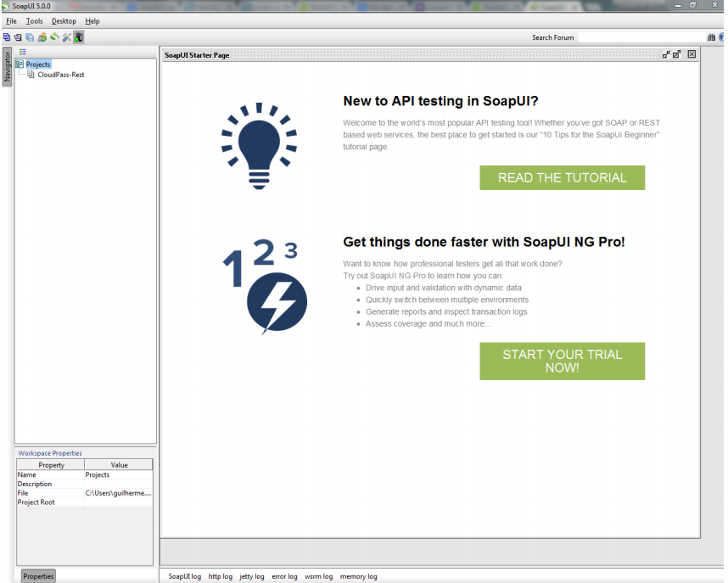
Task: Click the maximize-panel arrow icon on Starter Page
Action: [x=677, y=54]
